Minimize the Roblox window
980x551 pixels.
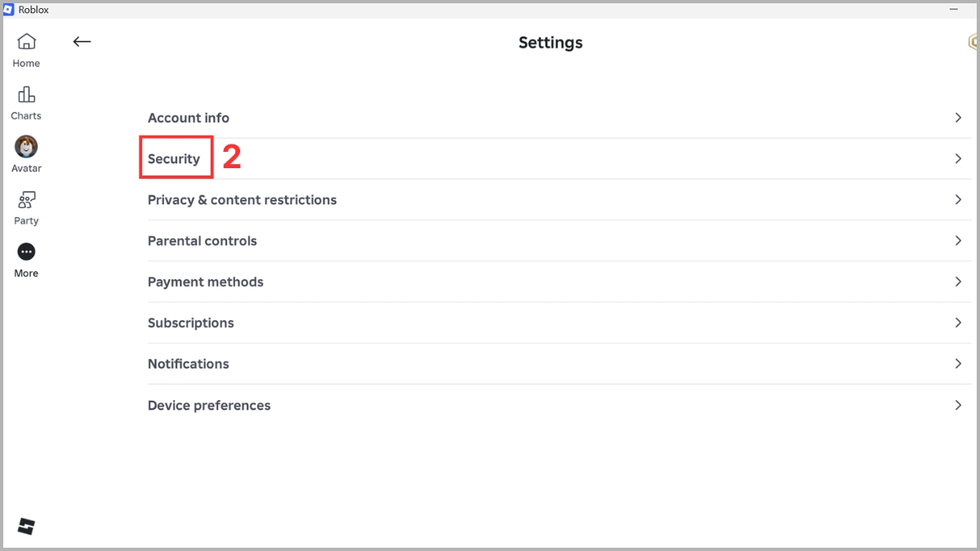pyautogui.click(x=953, y=10)
